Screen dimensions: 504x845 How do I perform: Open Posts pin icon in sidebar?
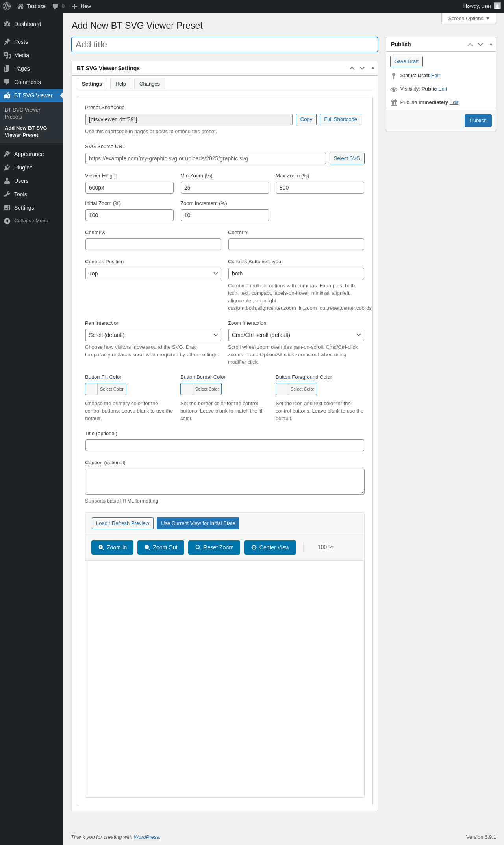click(x=7, y=42)
